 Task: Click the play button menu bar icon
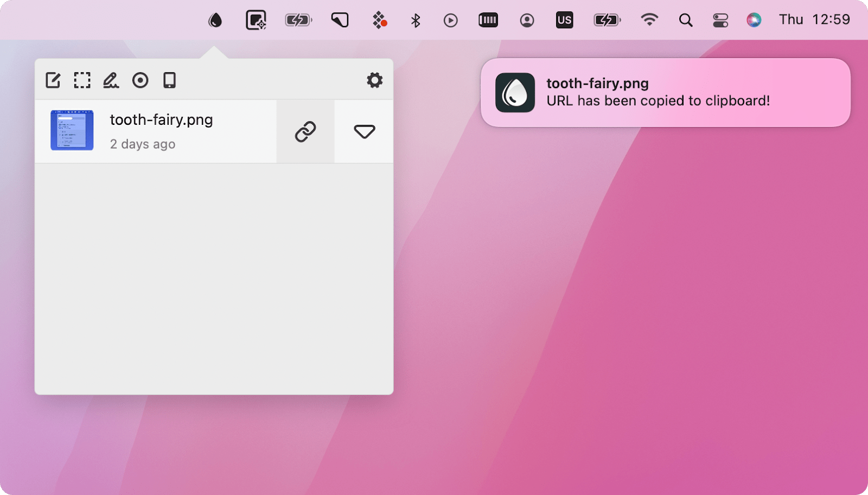[450, 21]
